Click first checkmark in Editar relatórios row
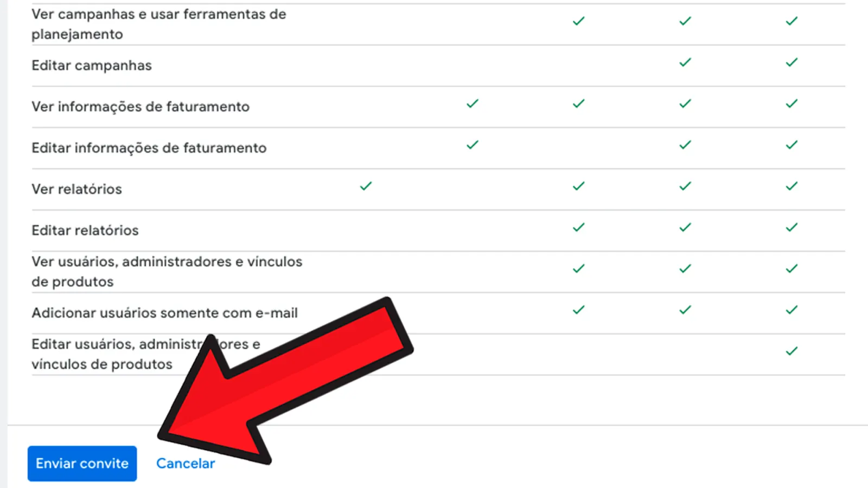 click(x=579, y=227)
